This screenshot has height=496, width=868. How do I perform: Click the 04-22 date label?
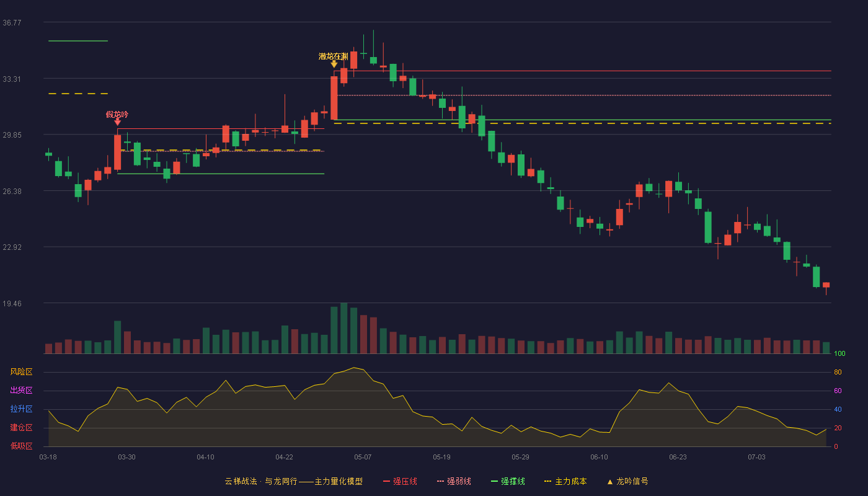[x=284, y=457]
